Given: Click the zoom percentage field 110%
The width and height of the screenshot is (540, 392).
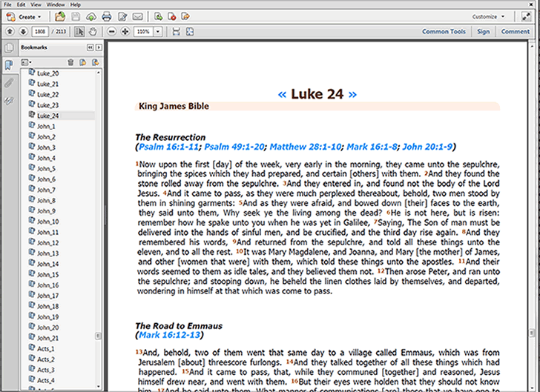Looking at the screenshot, I should [143, 32].
